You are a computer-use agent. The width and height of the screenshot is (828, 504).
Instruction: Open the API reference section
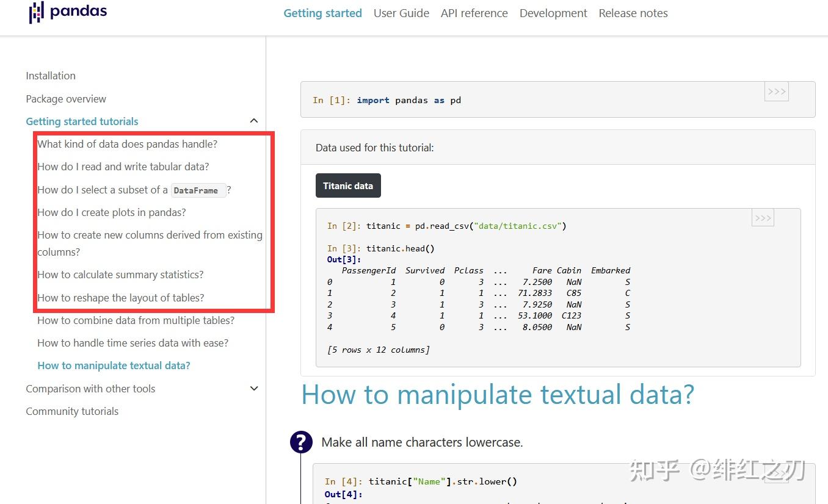coord(474,13)
